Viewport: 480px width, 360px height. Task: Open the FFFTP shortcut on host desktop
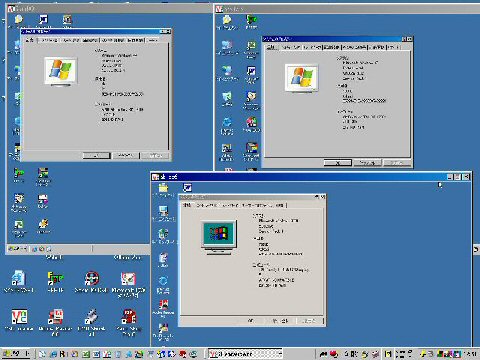(55, 279)
